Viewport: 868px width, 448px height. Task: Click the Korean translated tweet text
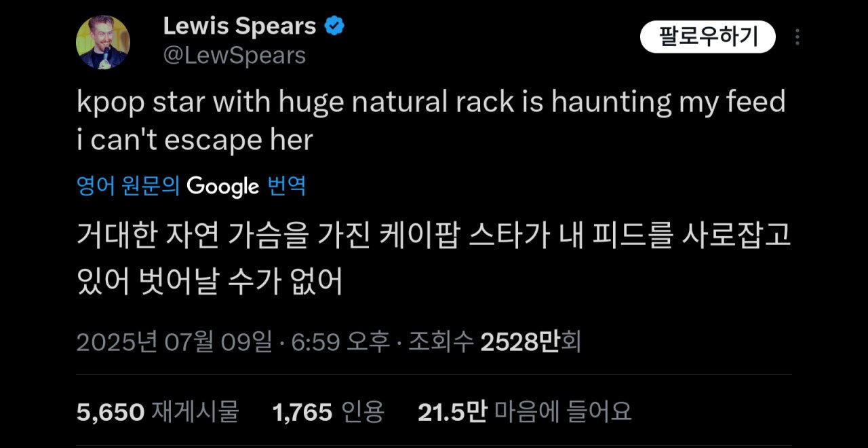point(434,255)
